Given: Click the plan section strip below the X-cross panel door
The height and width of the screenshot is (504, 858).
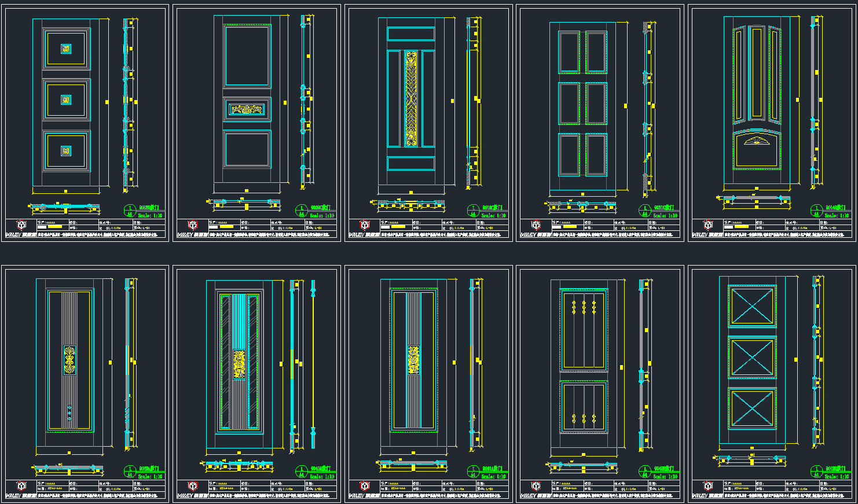Looking at the screenshot, I should point(751,458).
